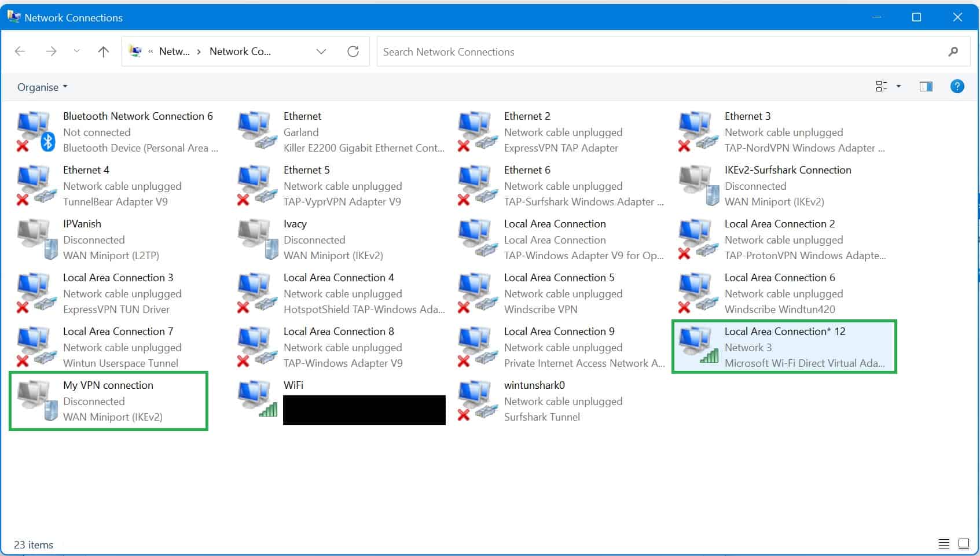The image size is (980, 556).
Task: Select the Ethernet Garland adapter icon
Action: point(258,131)
